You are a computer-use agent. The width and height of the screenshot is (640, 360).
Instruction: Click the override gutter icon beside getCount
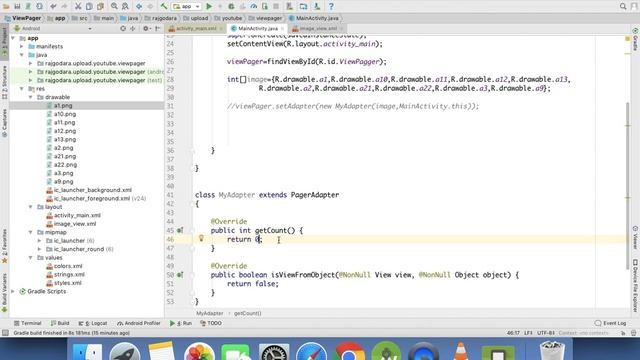pos(180,231)
